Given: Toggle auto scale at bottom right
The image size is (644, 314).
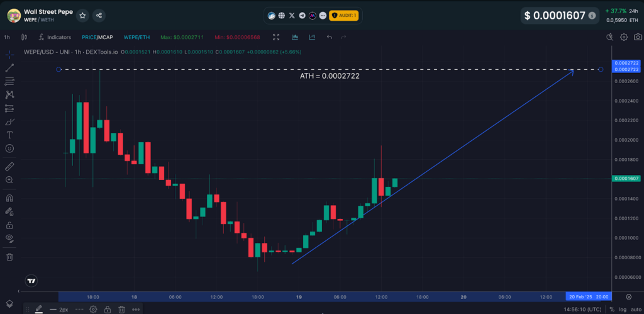Looking at the screenshot, I should coord(635,309).
